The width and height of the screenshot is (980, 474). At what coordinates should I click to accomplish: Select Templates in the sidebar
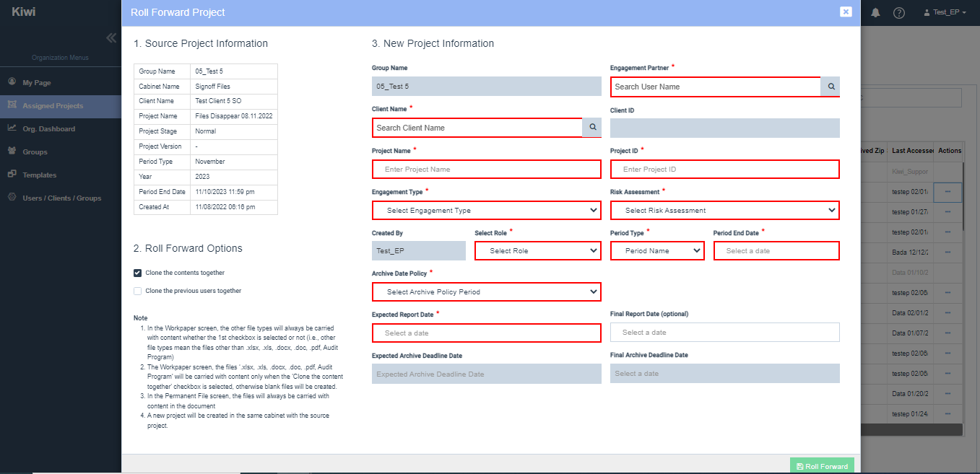[10, 175]
